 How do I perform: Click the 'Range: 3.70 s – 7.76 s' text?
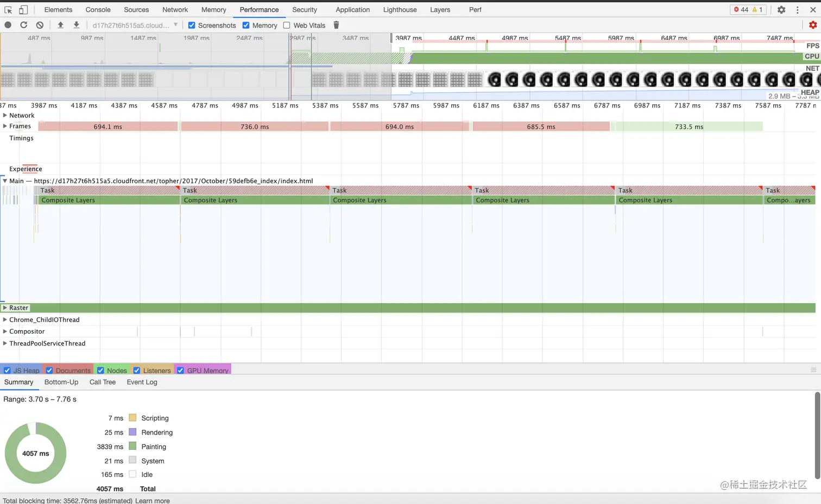[40, 399]
